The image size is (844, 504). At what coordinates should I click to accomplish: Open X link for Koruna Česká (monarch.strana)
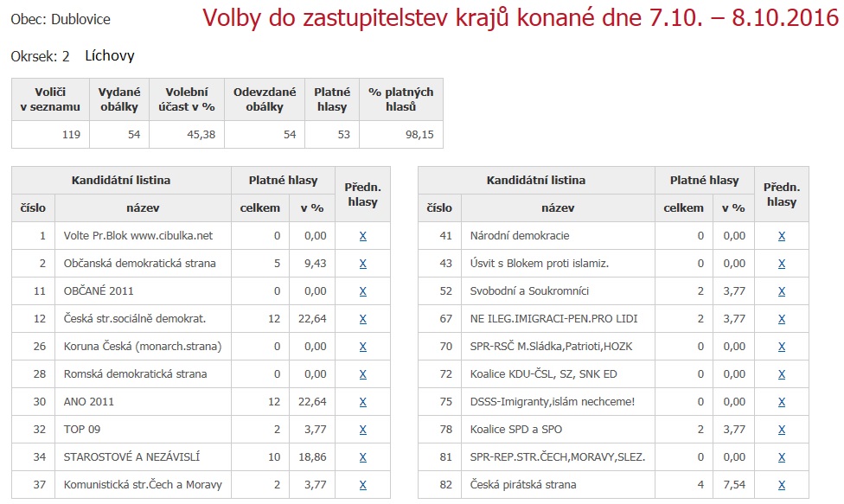[362, 347]
